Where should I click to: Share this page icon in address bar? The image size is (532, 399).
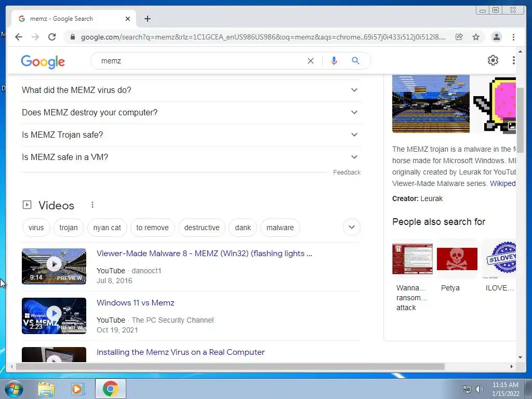click(459, 37)
